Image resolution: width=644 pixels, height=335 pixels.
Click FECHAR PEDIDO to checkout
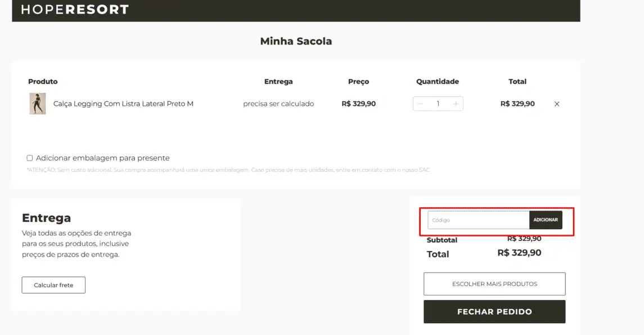pos(494,311)
